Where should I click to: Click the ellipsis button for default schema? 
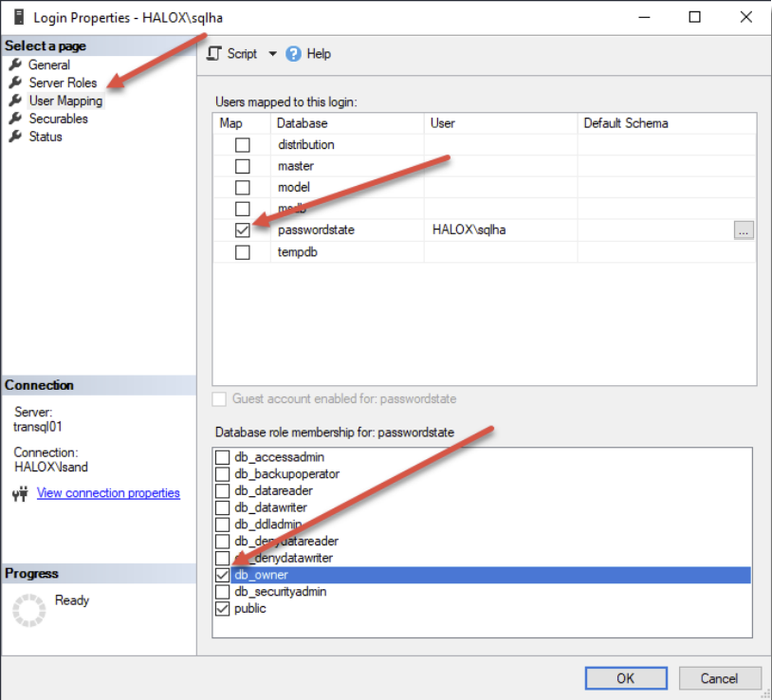[x=744, y=230]
